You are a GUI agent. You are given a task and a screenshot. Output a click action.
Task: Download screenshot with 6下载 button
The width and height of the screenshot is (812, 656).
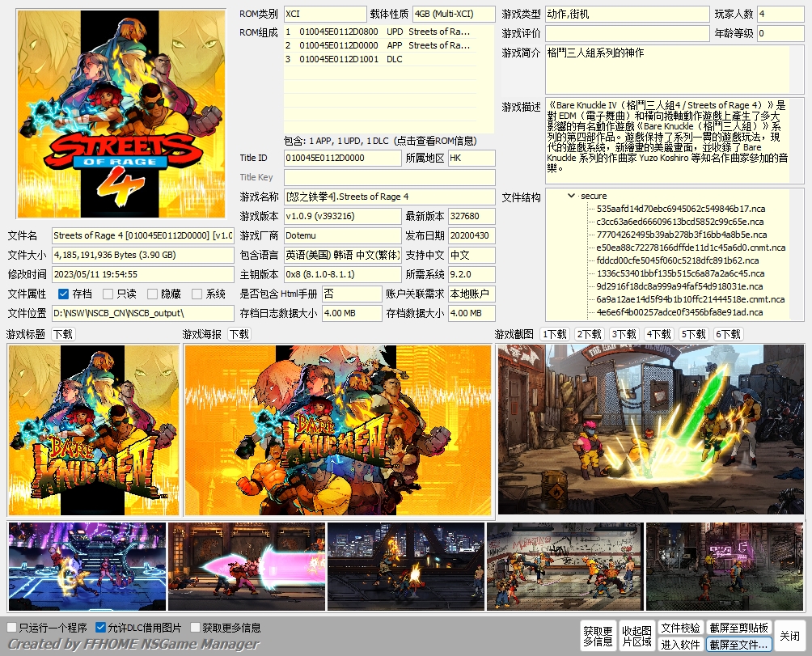pyautogui.click(x=728, y=335)
